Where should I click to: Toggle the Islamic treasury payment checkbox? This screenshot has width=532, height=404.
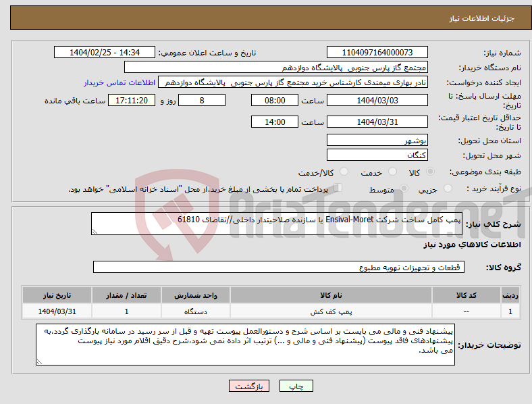pyautogui.click(x=338, y=188)
